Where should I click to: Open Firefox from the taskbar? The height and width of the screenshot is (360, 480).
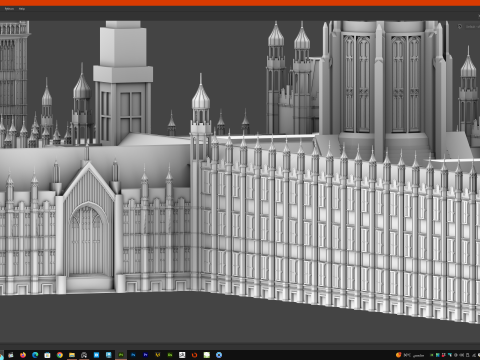(23, 355)
